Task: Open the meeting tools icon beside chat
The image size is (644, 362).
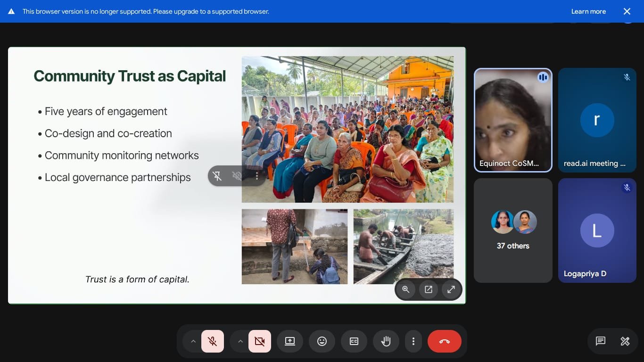Action: tap(625, 341)
